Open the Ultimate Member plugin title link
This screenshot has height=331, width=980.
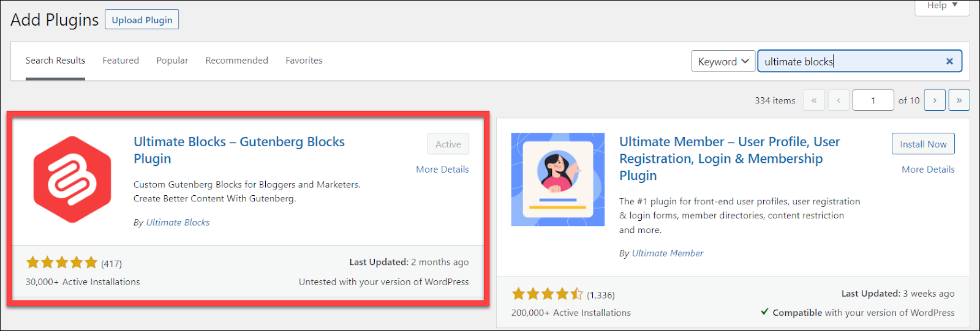(x=729, y=158)
